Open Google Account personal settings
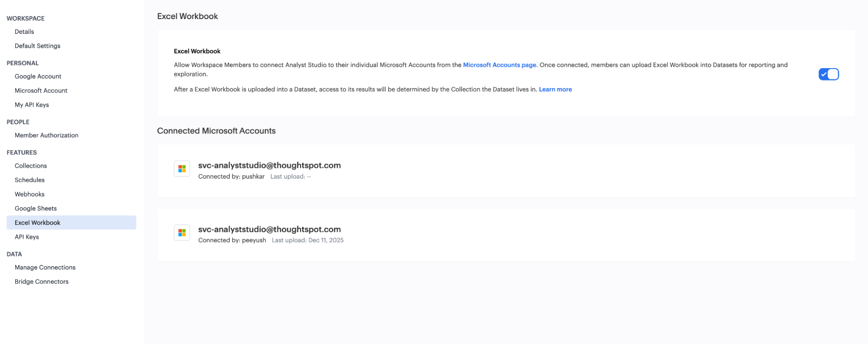Viewport: 868px width, 344px height. pyautogui.click(x=38, y=76)
